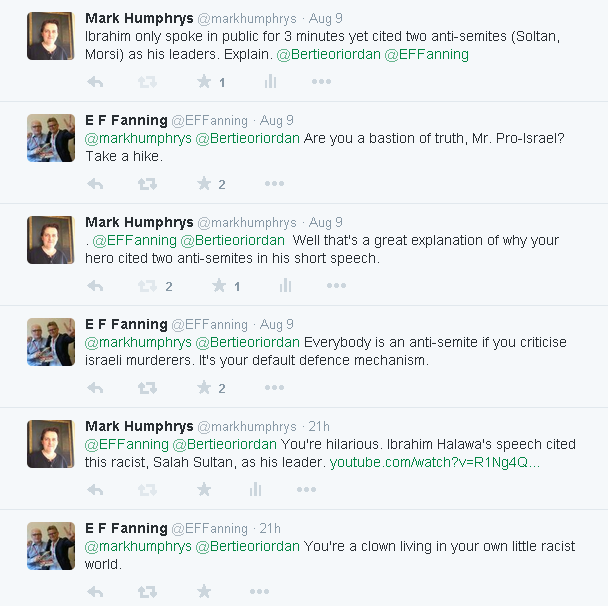Favorite the "You're a clown" tweet
This screenshot has height=606, width=608.
click(204, 592)
